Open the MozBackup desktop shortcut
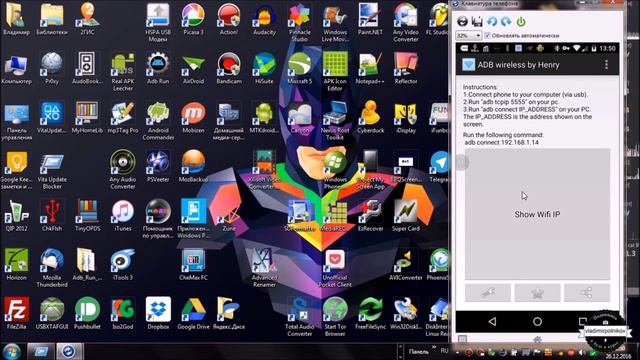The height and width of the screenshot is (360, 640). (193, 166)
